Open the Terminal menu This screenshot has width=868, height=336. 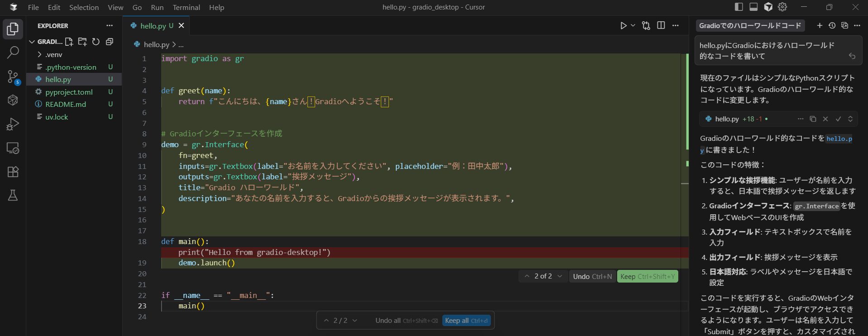pyautogui.click(x=186, y=7)
